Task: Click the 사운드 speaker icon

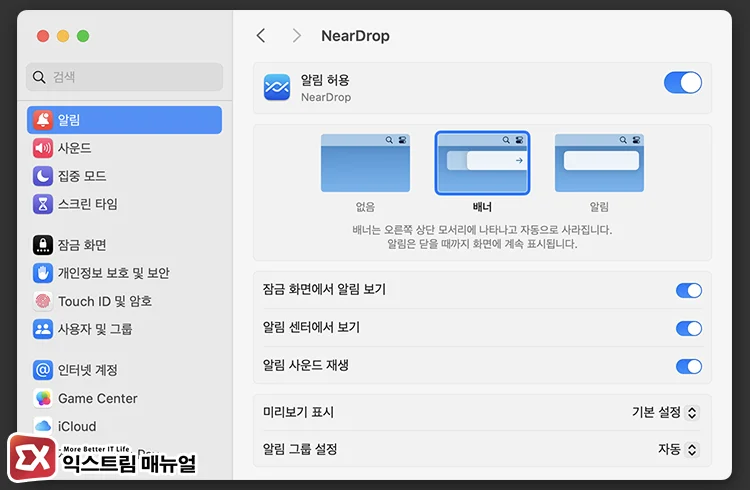Action: pyautogui.click(x=43, y=148)
